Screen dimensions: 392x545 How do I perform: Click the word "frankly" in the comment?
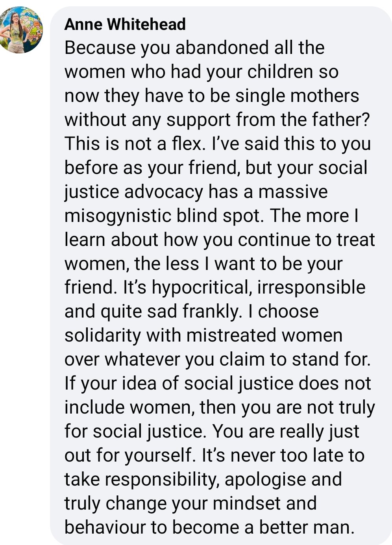[211, 312]
